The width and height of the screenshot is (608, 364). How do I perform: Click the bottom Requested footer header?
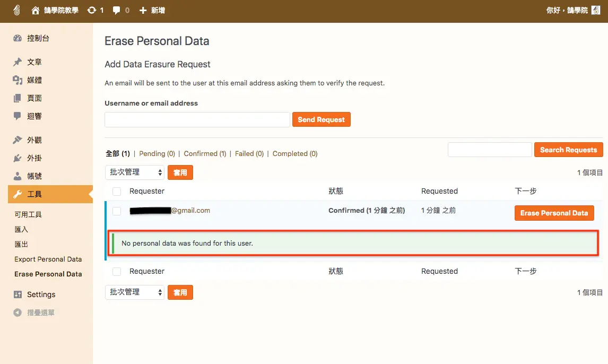[439, 271]
